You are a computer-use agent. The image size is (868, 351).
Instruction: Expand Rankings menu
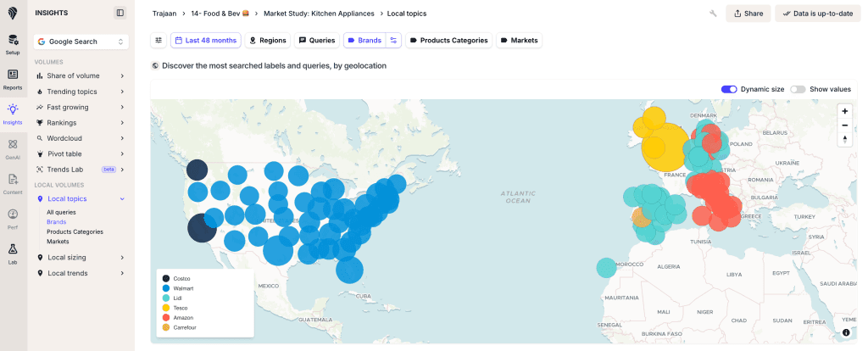[x=81, y=122]
